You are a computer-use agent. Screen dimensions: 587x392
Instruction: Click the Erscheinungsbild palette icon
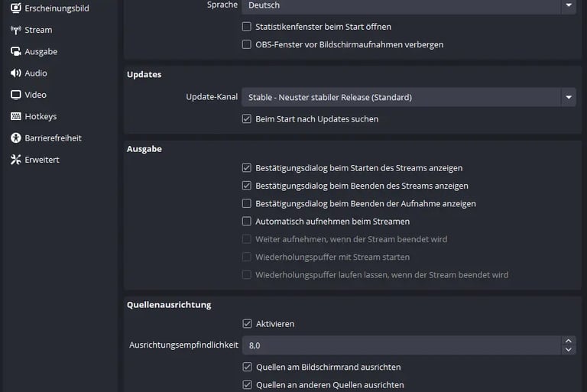coord(16,8)
